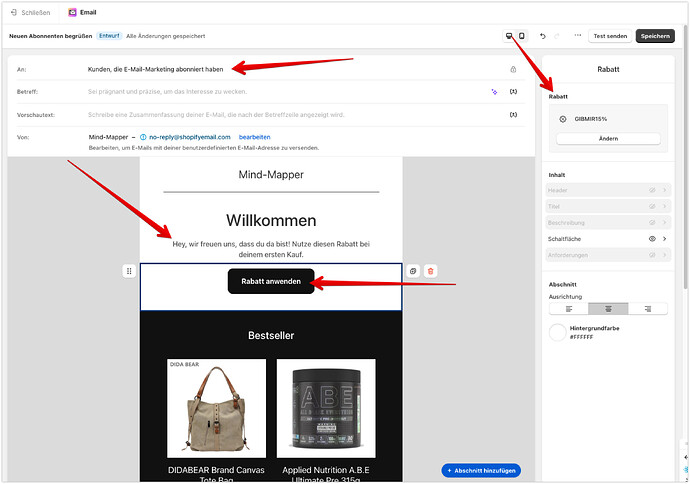Expand Titel settings chevron
690x484 pixels.
coord(664,206)
